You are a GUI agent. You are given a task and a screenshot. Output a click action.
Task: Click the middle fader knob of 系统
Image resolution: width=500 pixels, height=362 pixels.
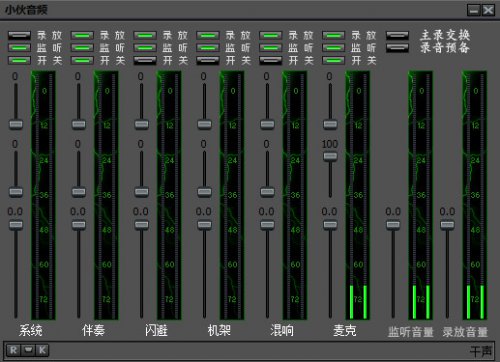16,192
